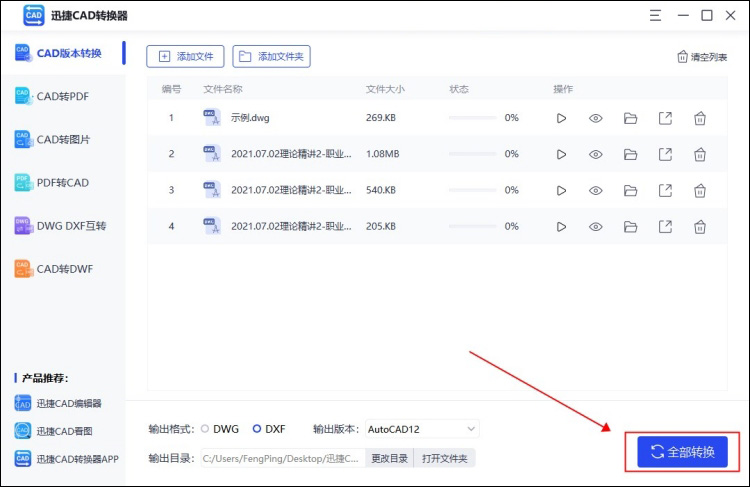This screenshot has height=487, width=750.
Task: Delete the 540.KB file with trash icon
Action: (x=700, y=191)
